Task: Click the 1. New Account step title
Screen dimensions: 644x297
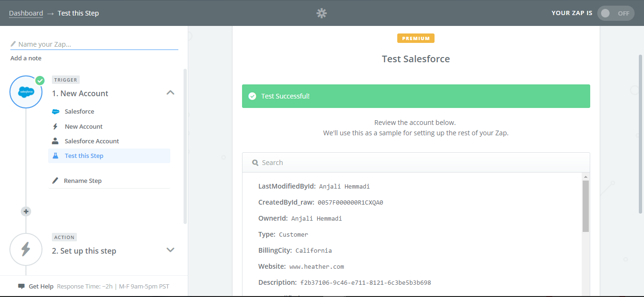Action: (80, 93)
